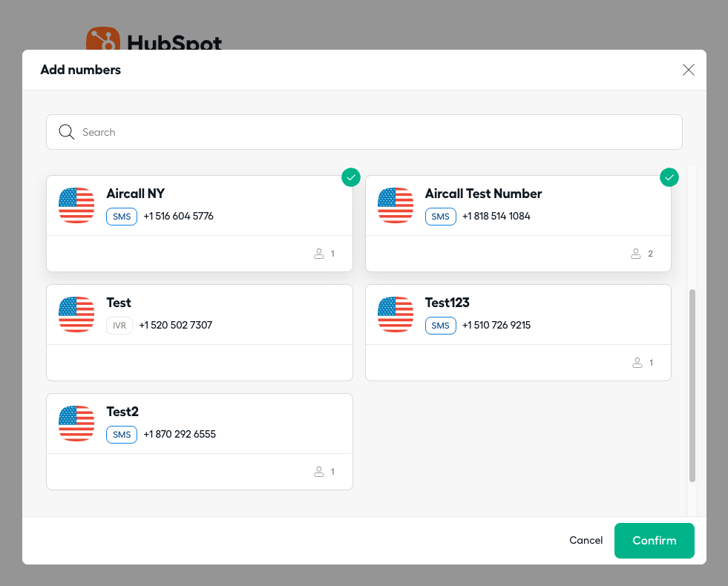Image resolution: width=728 pixels, height=586 pixels.
Task: Click phone number +1 520 502 7307
Action: tap(175, 325)
